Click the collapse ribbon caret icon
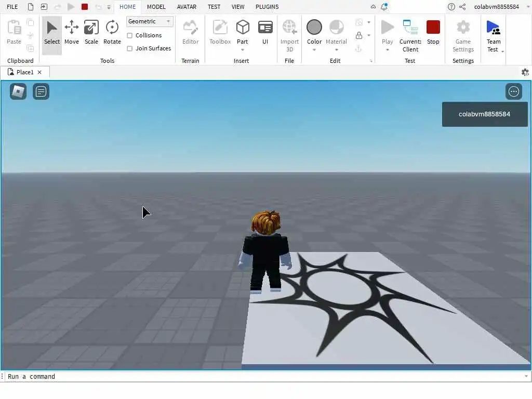 373,7
